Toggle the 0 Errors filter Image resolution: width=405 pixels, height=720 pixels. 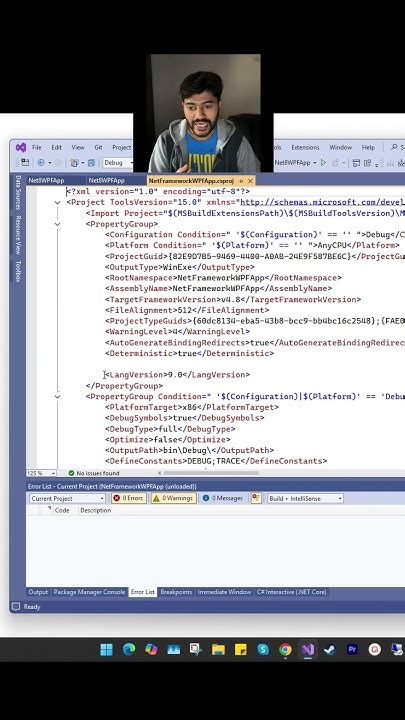129,498
